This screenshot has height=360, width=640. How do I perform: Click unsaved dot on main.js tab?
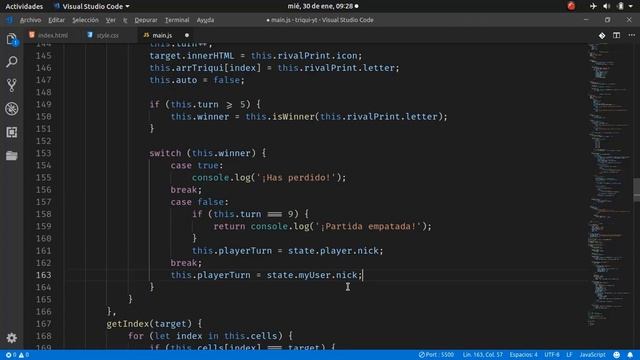187,36
